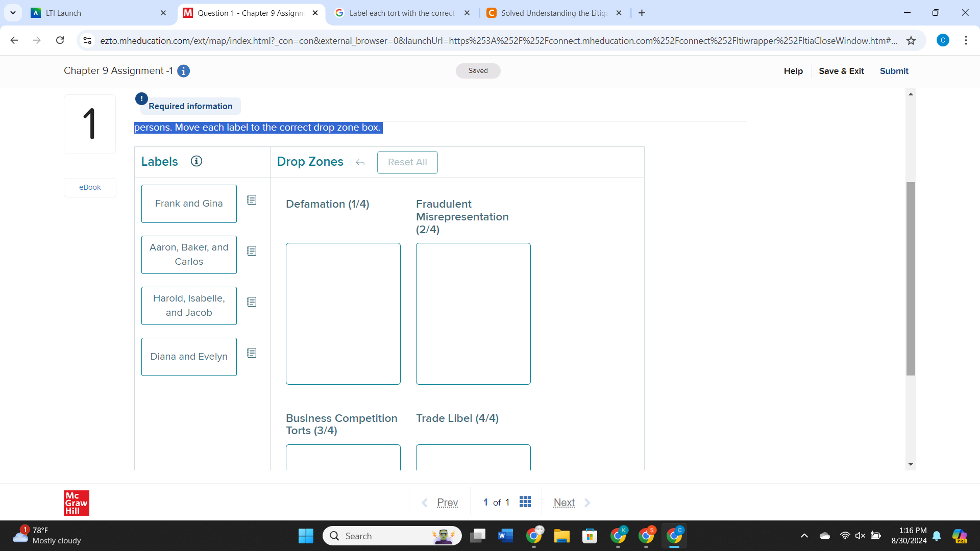Select the Diana and Evelyn label
This screenshot has height=551, width=980.
pyautogui.click(x=188, y=356)
